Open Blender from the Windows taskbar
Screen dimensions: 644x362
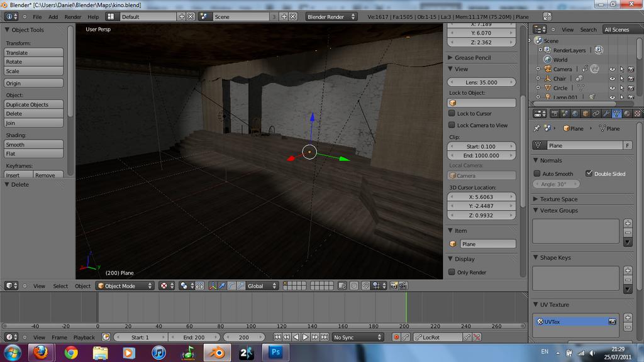point(217,353)
